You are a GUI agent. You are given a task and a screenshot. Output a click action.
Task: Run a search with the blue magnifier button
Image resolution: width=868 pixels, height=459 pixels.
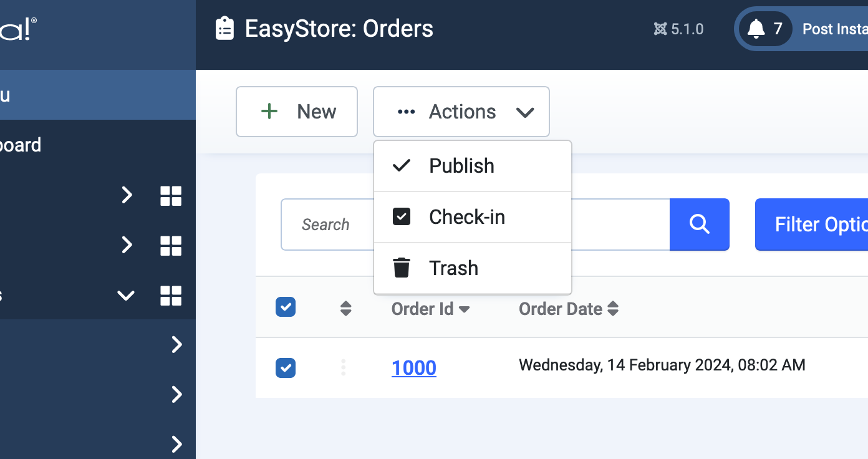point(699,225)
